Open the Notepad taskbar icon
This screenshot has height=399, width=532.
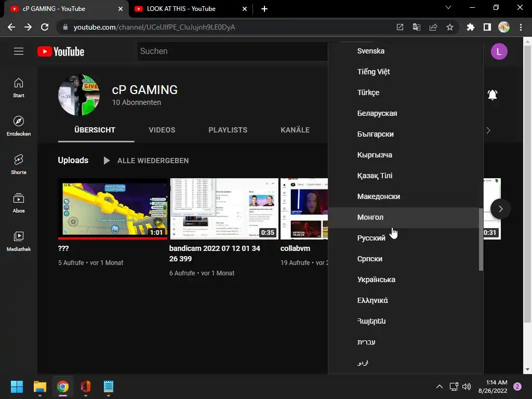(109, 387)
